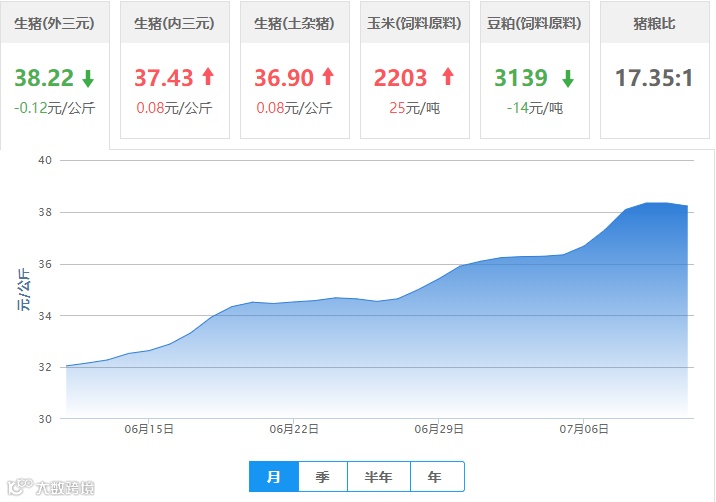Select the 豆粕(饲料原料) price tab
The height and width of the screenshot is (502, 716).
pyautogui.click(x=535, y=70)
